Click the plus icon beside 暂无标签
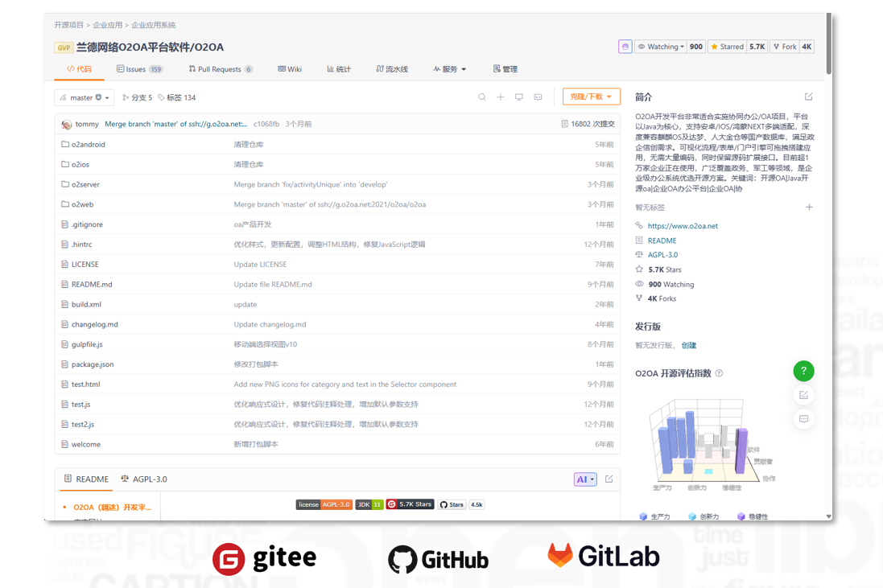 coord(809,208)
